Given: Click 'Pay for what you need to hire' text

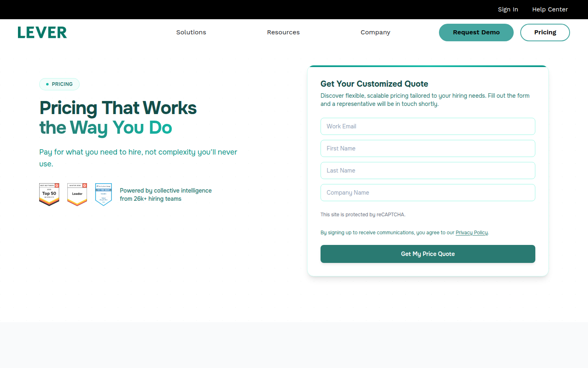Looking at the screenshot, I should (x=138, y=158).
